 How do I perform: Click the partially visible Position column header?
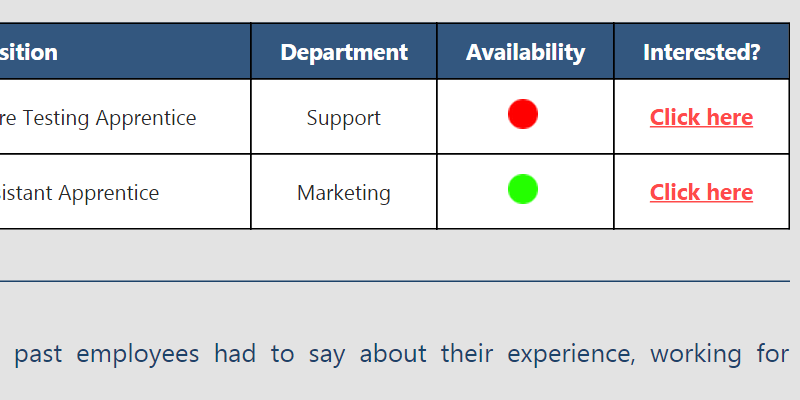[30, 52]
